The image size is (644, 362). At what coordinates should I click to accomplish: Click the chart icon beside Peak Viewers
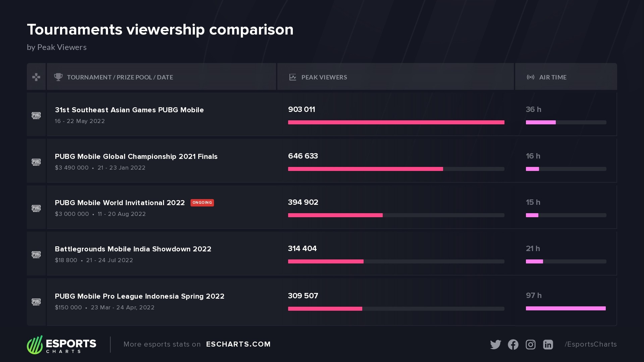coord(292,77)
